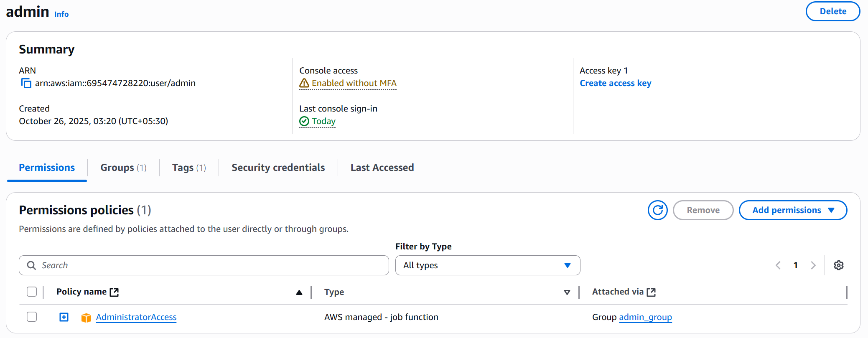The width and height of the screenshot is (868, 338).
Task: Copy the ARN using the copy icon
Action: tap(26, 84)
